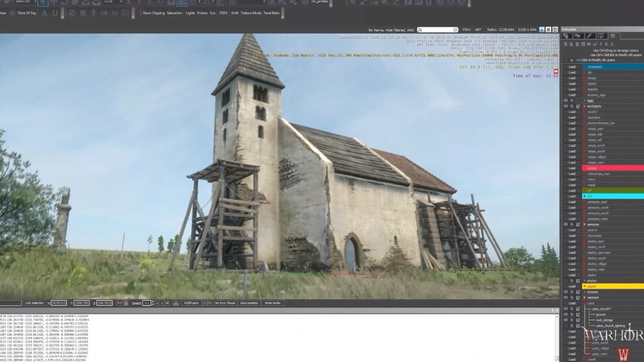Switch to Unlit viewing mode
The width and height of the screenshot is (644, 362).
(235, 13)
